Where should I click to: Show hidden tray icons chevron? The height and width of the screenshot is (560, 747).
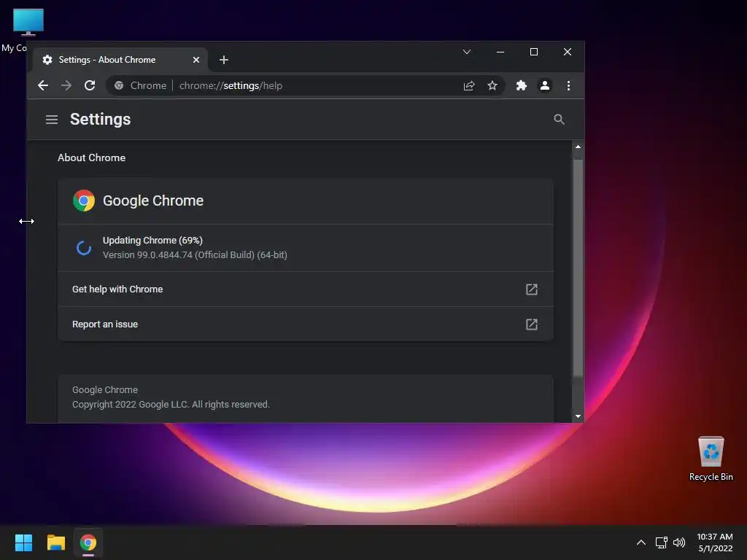(641, 542)
